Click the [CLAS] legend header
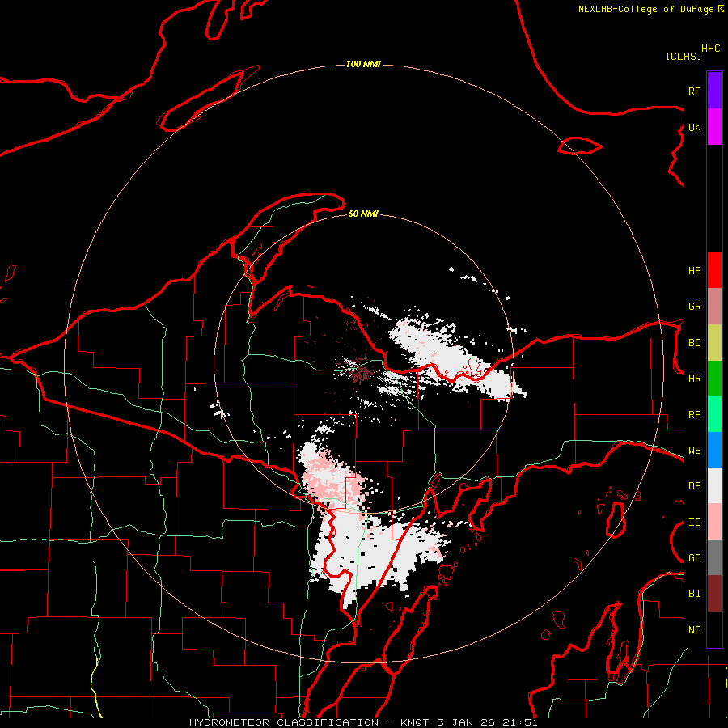 [684, 57]
